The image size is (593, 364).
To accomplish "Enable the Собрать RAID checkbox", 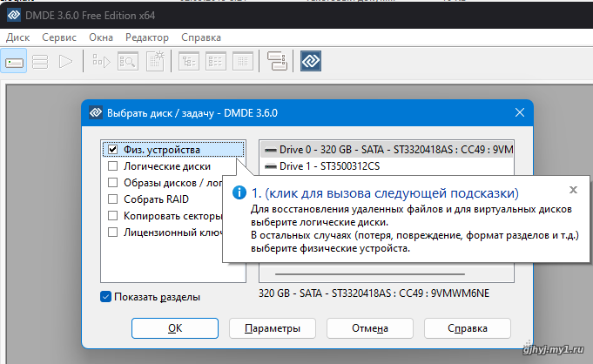I will coord(112,199).
